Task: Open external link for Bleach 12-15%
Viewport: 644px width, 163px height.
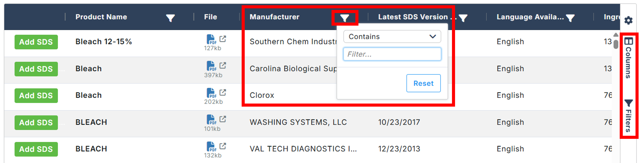Action: [222, 39]
